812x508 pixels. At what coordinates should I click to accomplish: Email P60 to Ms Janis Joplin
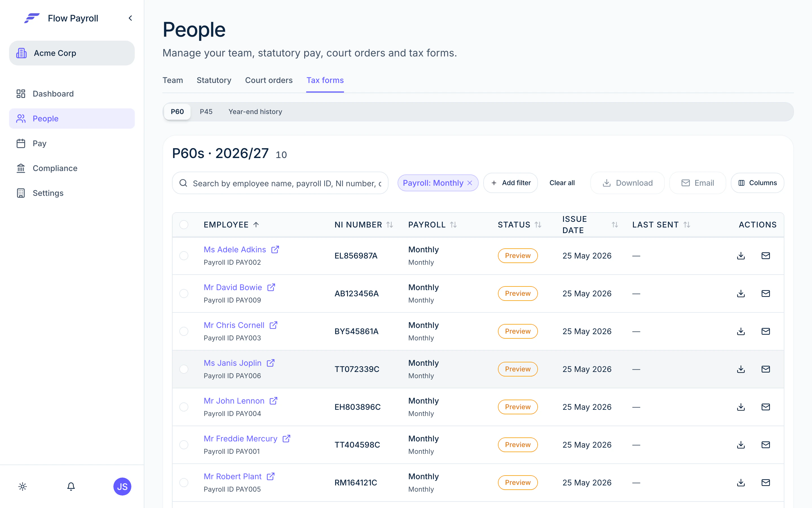pos(766,369)
